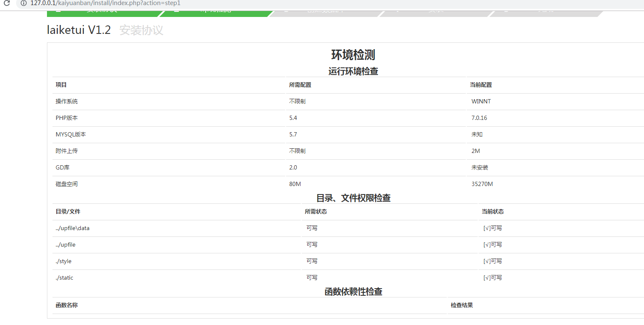Click the './style' directory entry
Viewport: 644px width, 325px height.
63,261
